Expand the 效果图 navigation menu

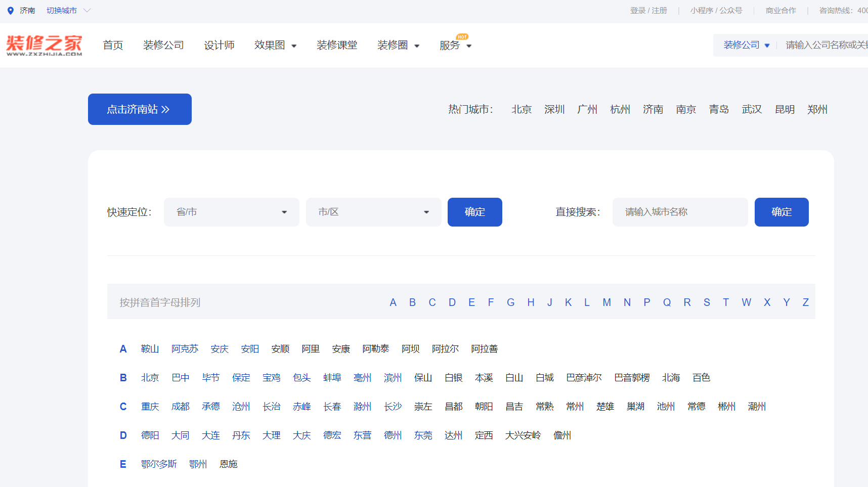275,46
